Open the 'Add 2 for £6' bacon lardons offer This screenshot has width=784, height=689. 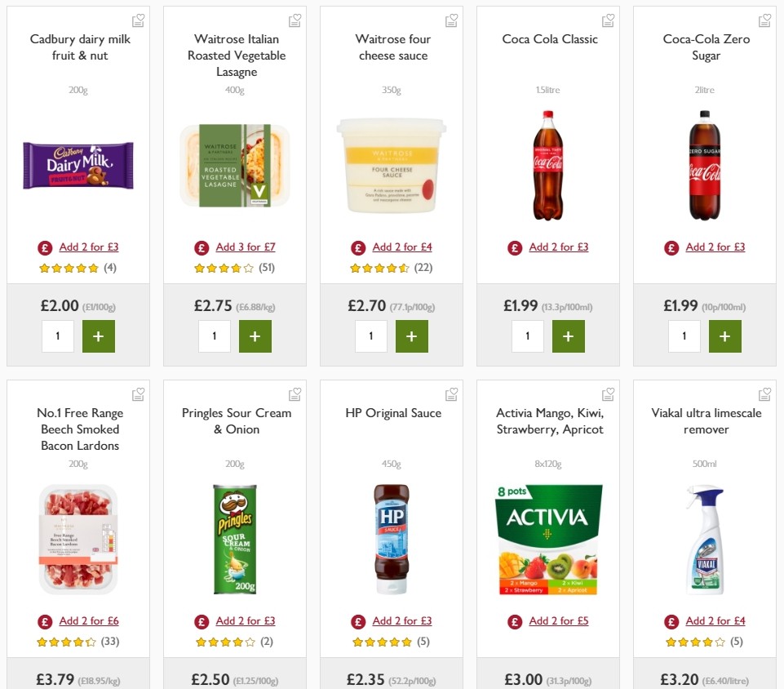88,620
